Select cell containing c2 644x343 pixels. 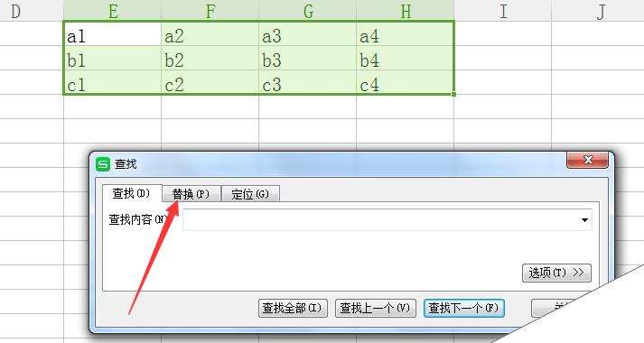pyautogui.click(x=210, y=82)
